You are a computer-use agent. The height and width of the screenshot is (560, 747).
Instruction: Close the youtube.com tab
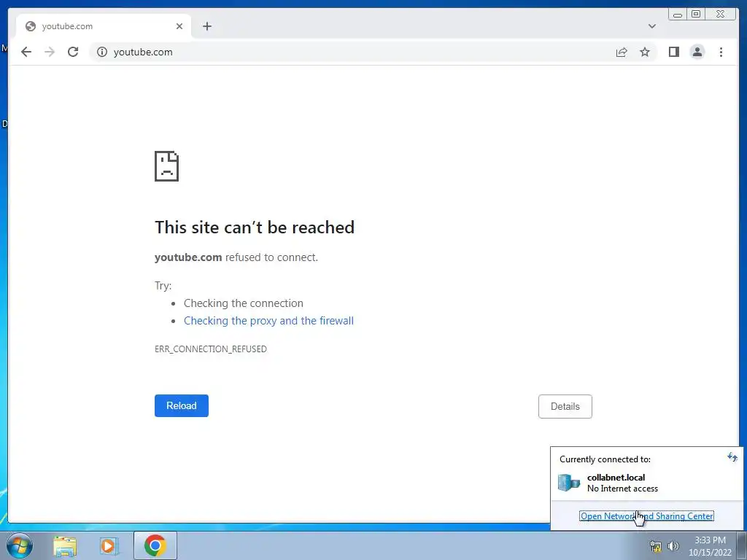179,26
